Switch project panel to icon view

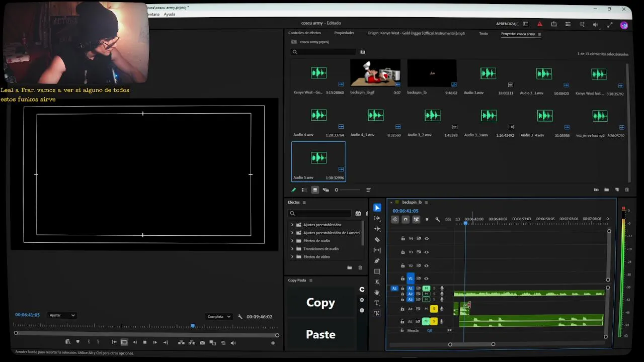(x=315, y=190)
